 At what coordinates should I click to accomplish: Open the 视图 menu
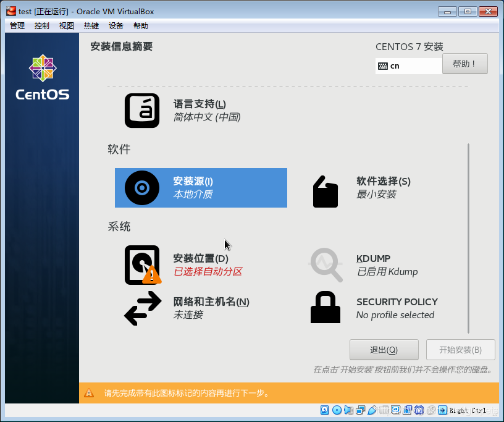click(x=67, y=26)
